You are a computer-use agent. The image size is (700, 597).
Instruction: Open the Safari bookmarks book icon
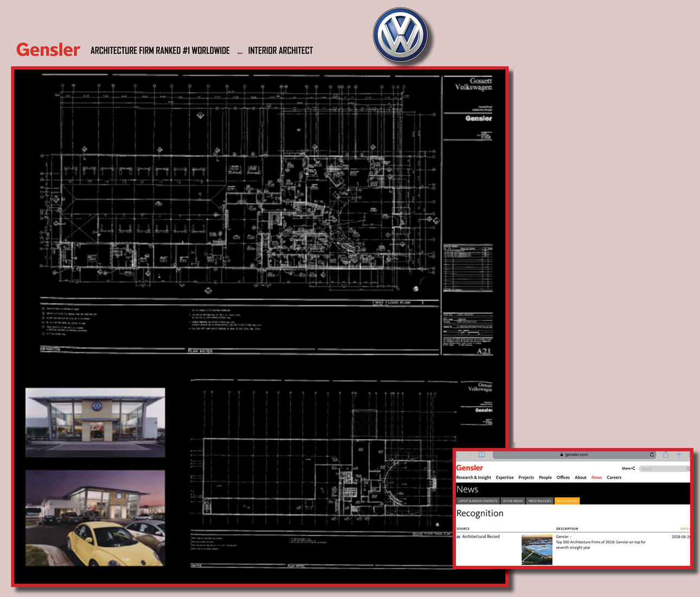pyautogui.click(x=481, y=454)
